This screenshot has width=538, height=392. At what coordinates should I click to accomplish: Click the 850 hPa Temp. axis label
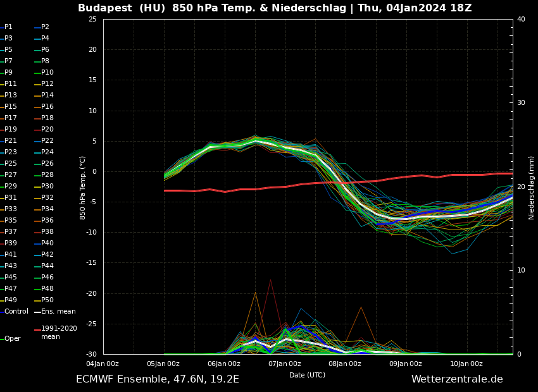pyautogui.click(x=83, y=187)
